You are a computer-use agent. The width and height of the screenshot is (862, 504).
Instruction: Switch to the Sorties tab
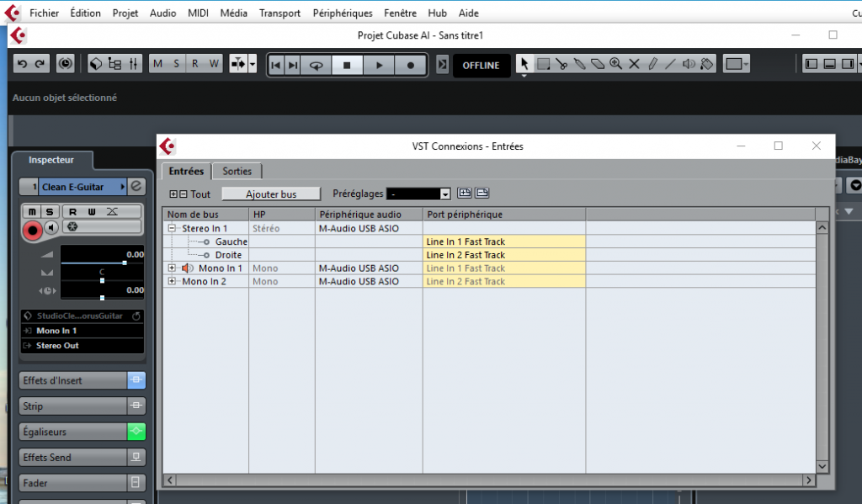pos(237,171)
